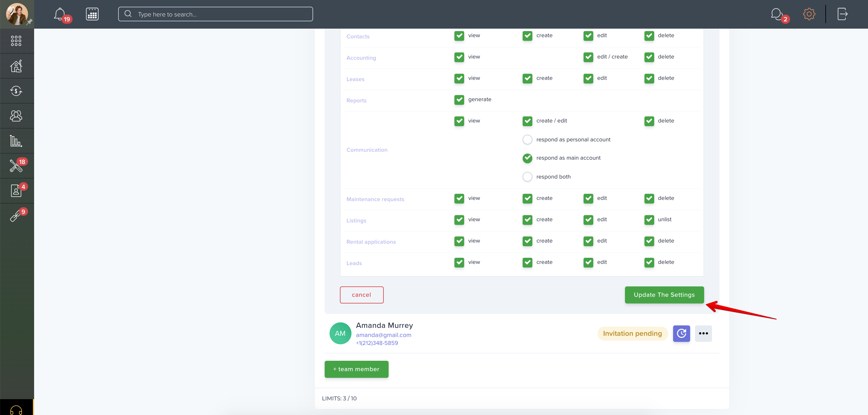Click the search magnifier icon

click(128, 14)
